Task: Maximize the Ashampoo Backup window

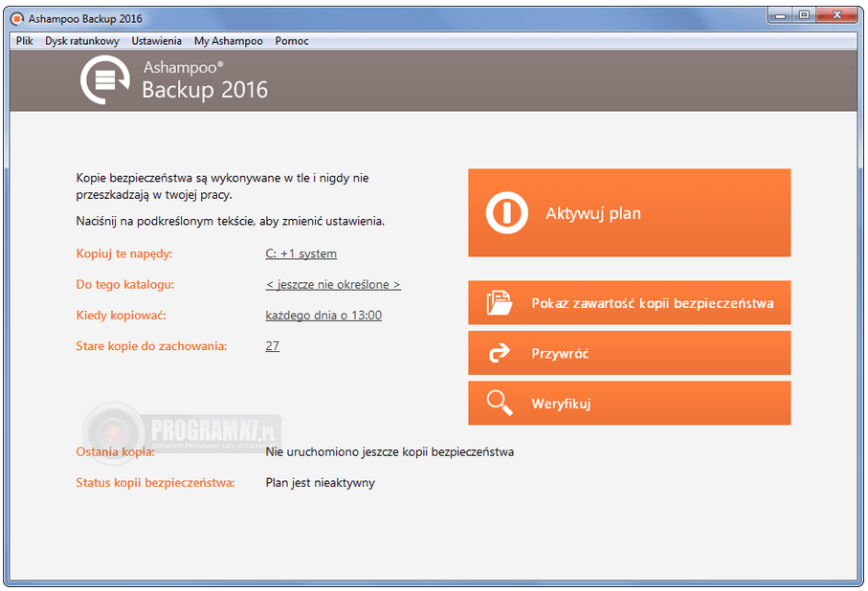Action: pos(804,15)
